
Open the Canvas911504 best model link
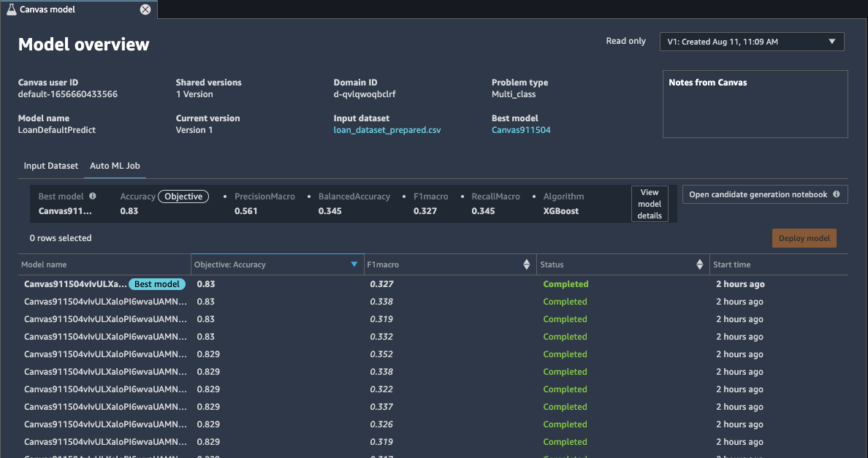(521, 130)
